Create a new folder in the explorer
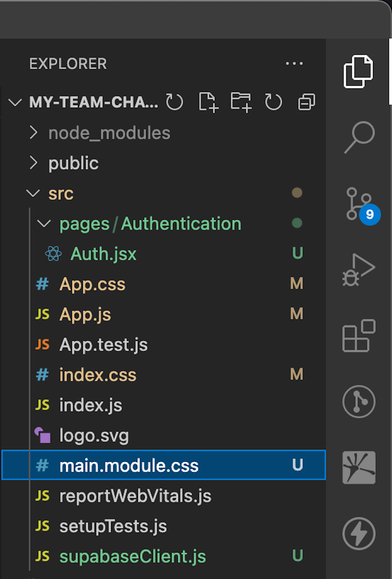392x579 pixels. click(x=240, y=102)
